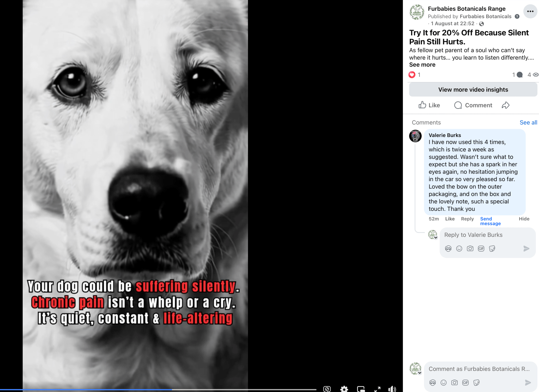The image size is (539, 392).
Task: Click the share arrow icon
Action: coord(505,105)
